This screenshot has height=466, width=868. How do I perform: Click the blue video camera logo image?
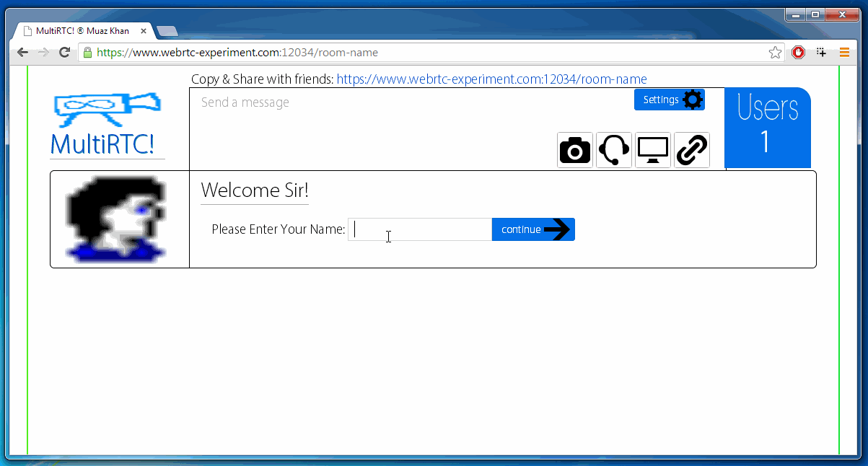(107, 110)
